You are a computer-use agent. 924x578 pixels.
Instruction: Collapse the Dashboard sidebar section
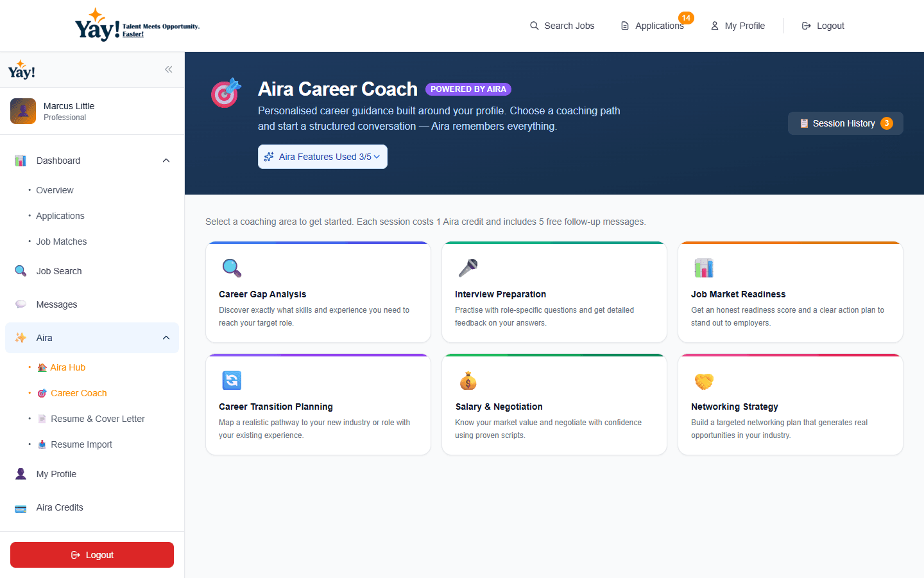click(x=166, y=161)
